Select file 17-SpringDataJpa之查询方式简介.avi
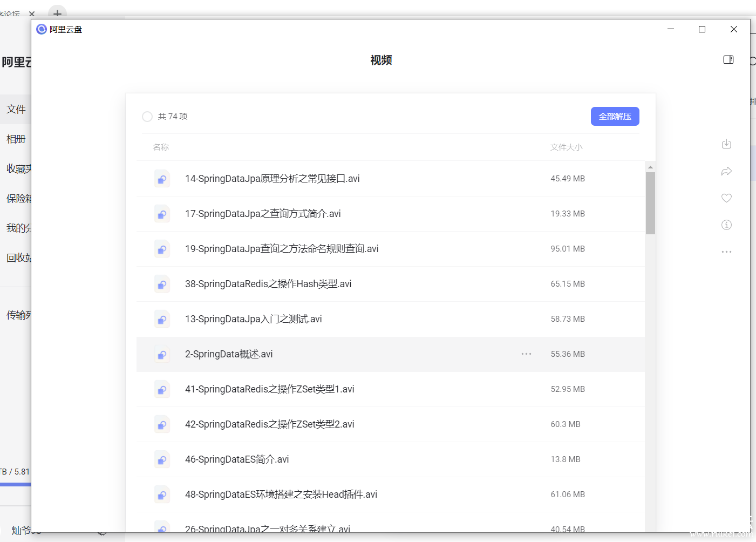Screen dimensions: 756x542 [x=263, y=214]
